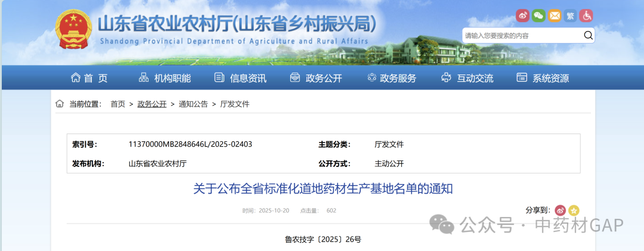This screenshot has width=644, height=251.
Task: Click the view count 602
Action: click(x=332, y=210)
